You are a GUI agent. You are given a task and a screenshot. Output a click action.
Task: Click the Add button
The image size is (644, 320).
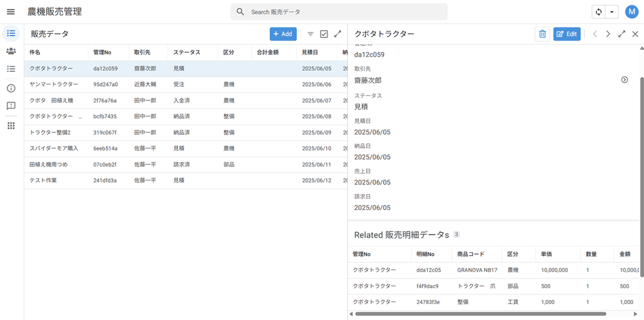click(x=283, y=34)
